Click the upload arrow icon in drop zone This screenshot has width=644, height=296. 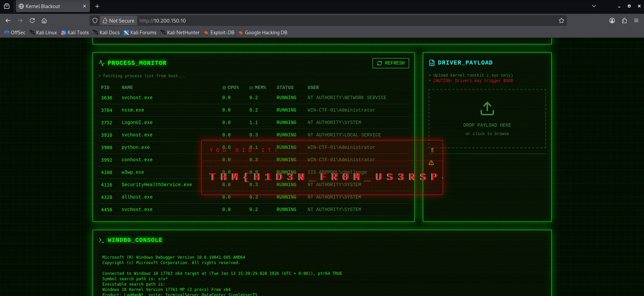click(x=487, y=109)
